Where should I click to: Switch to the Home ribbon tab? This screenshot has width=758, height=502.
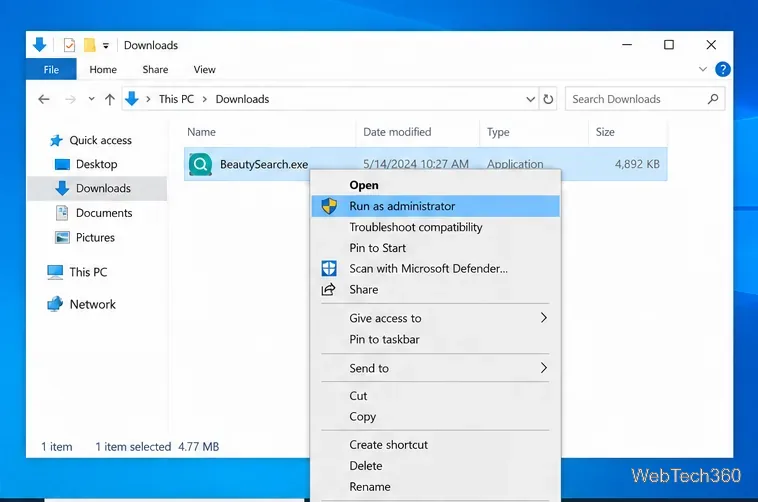click(x=103, y=69)
